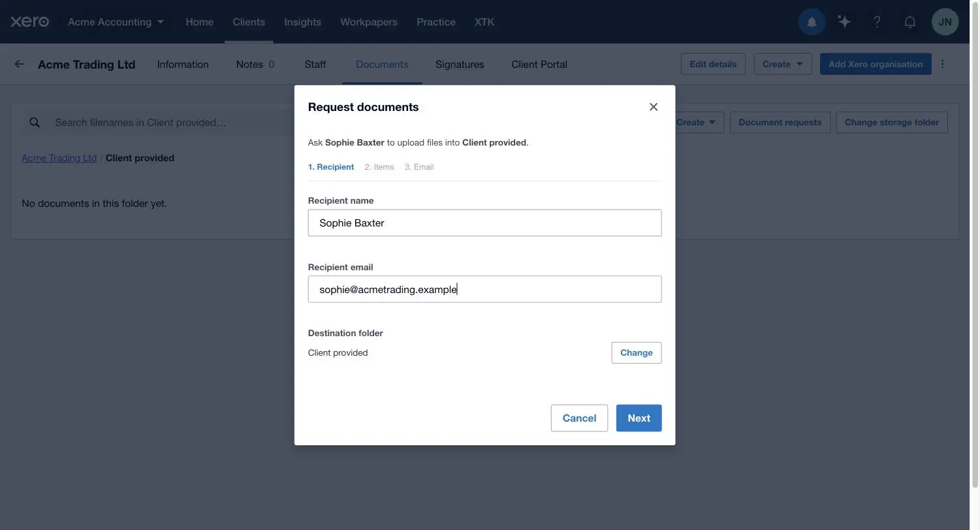
Task: Open Document requests
Action: (x=780, y=122)
